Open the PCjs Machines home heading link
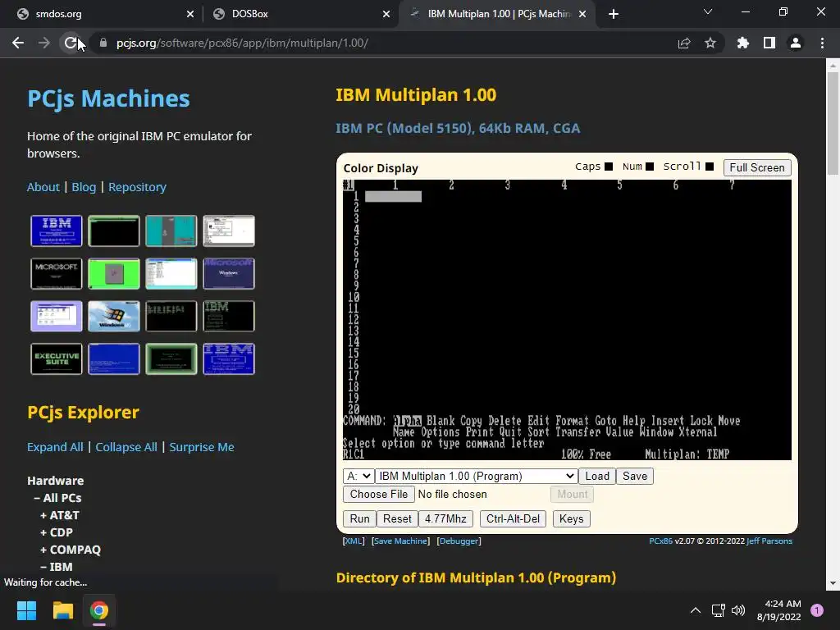Image resolution: width=840 pixels, height=630 pixels. point(109,98)
